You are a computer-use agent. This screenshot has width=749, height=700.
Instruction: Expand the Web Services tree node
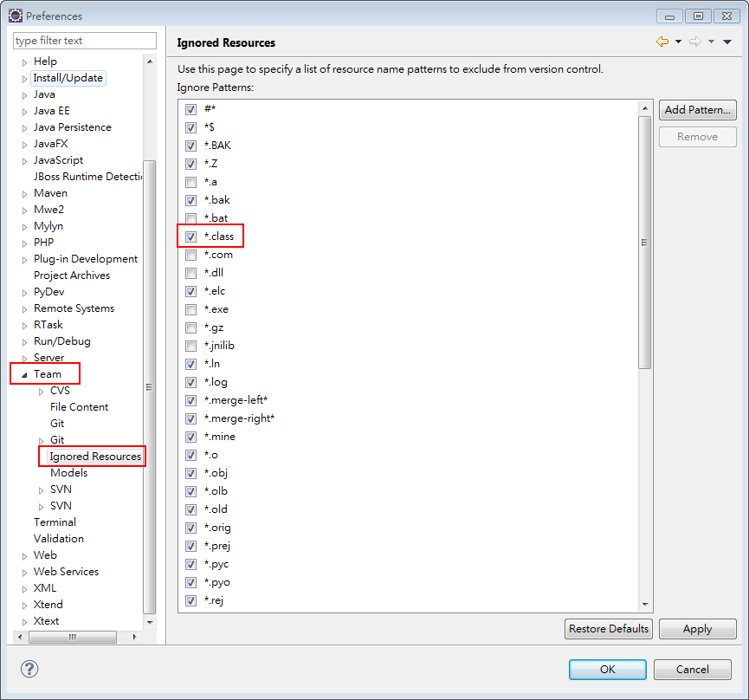24,573
